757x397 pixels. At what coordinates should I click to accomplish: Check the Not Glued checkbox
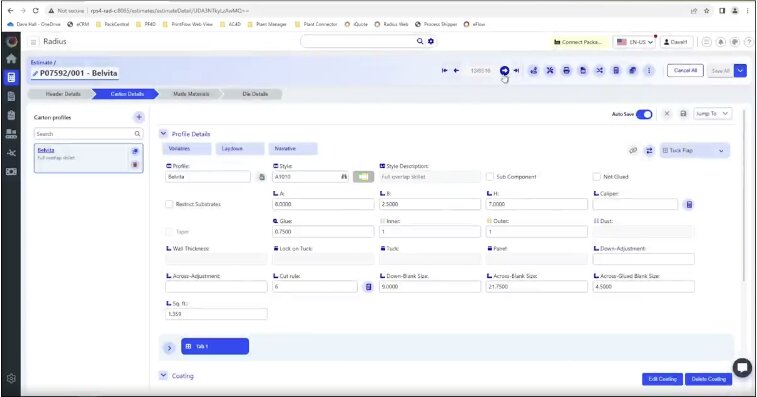(x=597, y=177)
